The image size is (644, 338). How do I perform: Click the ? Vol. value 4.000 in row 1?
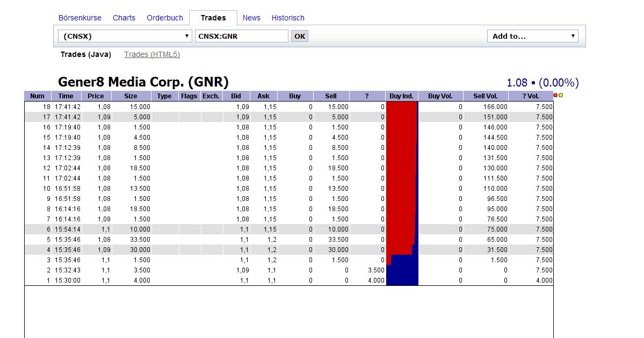pos(544,281)
